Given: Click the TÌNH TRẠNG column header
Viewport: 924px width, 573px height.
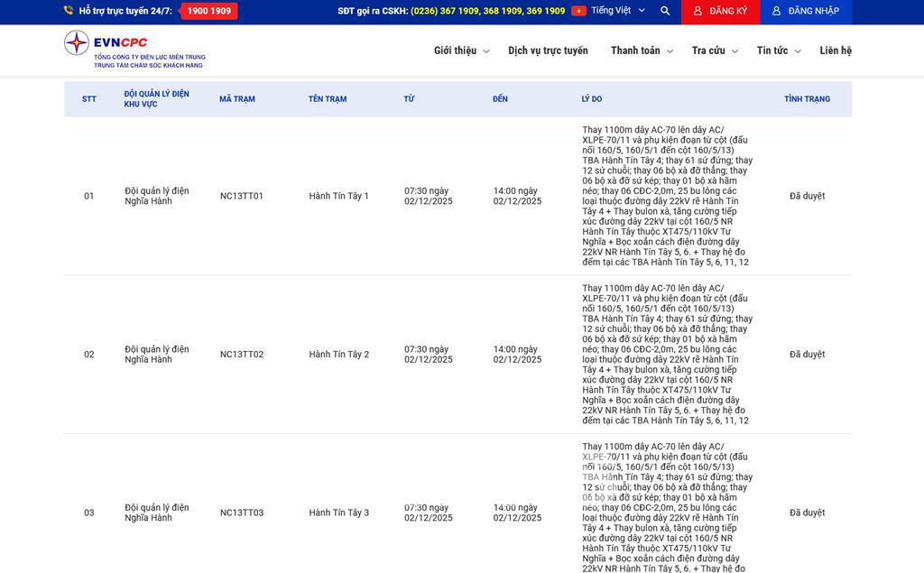Looking at the screenshot, I should 807,99.
